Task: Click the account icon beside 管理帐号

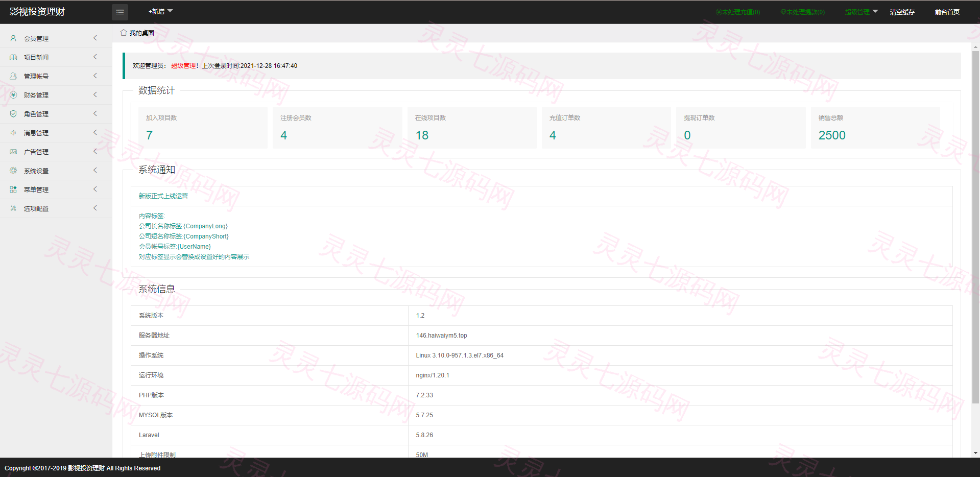Action: [x=13, y=76]
